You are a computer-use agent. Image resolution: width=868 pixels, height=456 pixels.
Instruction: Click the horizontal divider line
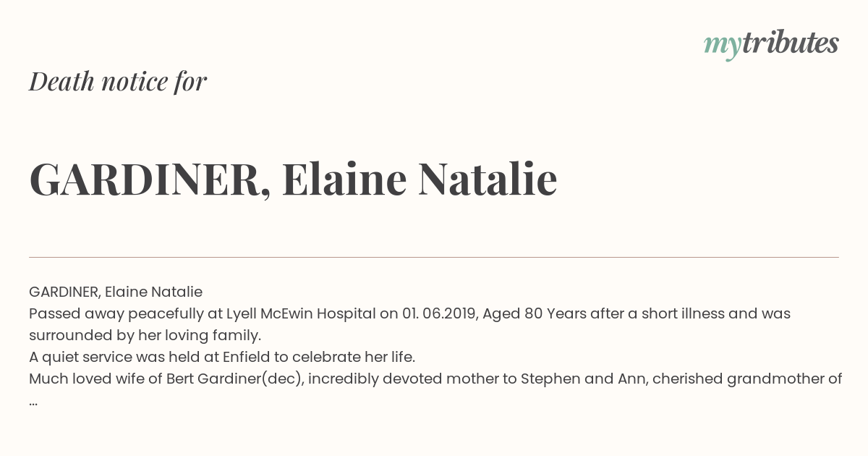point(434,257)
